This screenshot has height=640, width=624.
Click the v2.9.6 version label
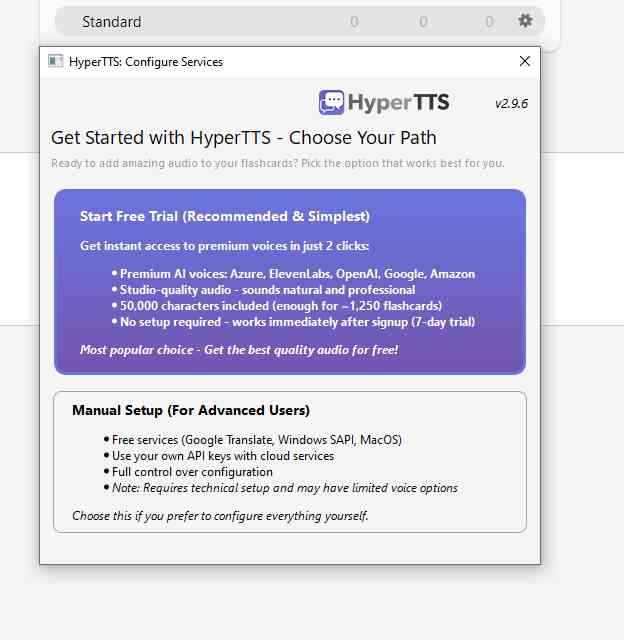[x=511, y=104]
